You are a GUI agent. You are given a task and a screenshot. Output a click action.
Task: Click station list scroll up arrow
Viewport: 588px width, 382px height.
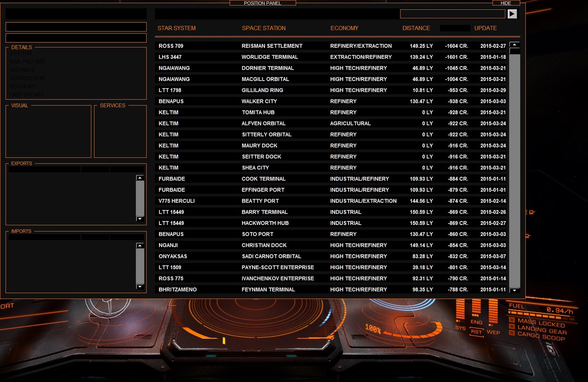(x=514, y=45)
